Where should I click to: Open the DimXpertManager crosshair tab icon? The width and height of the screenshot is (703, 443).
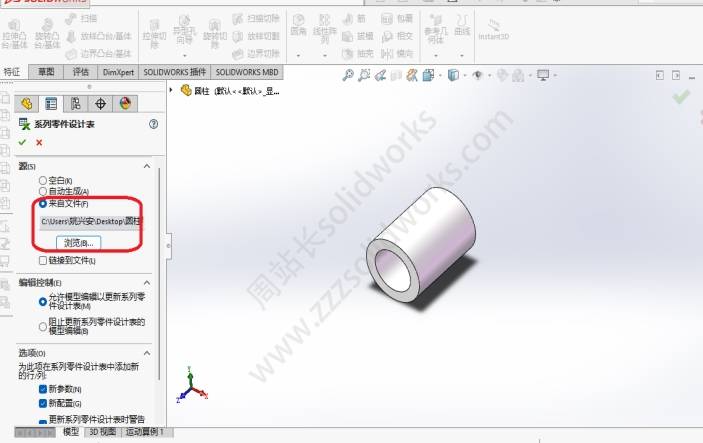100,104
